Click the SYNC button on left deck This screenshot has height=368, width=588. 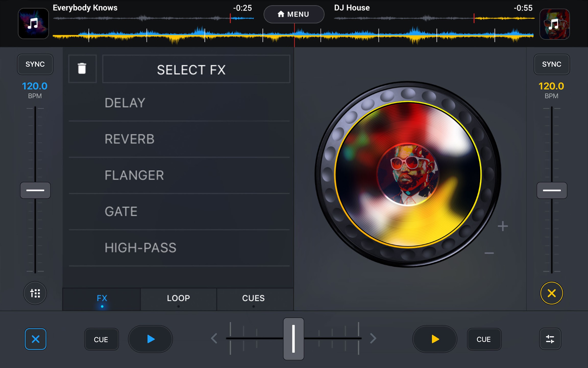pos(35,64)
